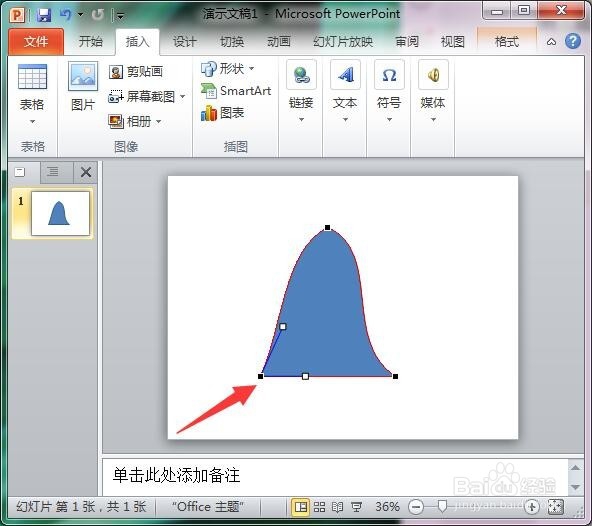Click the 文本 letter A icon
Image resolution: width=592 pixels, height=526 pixels.
point(345,75)
